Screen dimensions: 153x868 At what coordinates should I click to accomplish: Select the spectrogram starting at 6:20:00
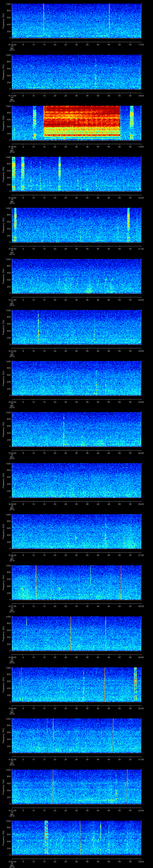point(77,225)
